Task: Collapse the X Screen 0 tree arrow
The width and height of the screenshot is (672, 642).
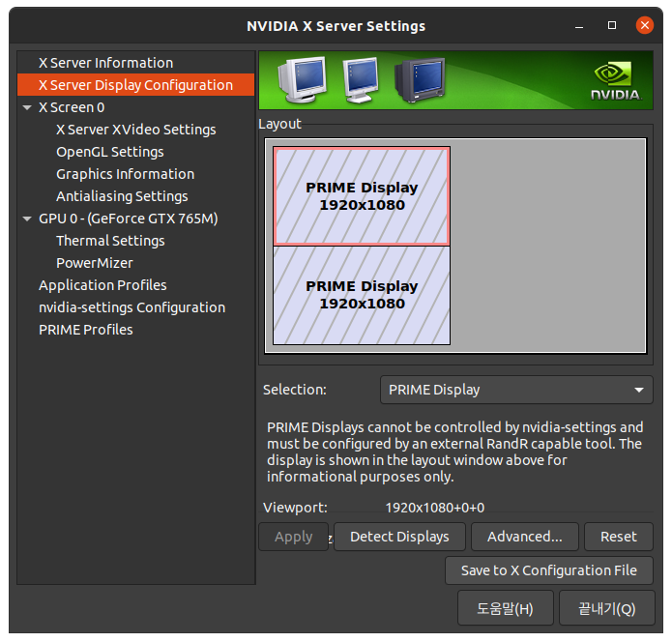Action: click(27, 107)
